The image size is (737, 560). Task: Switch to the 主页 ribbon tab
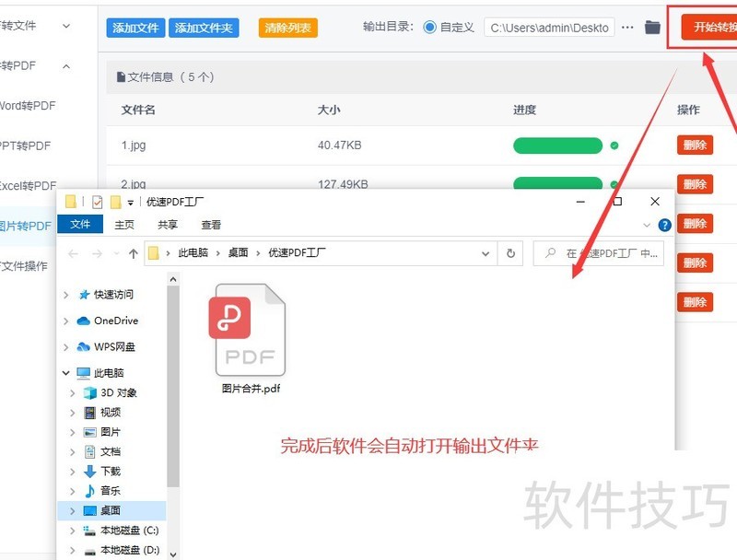[124, 224]
